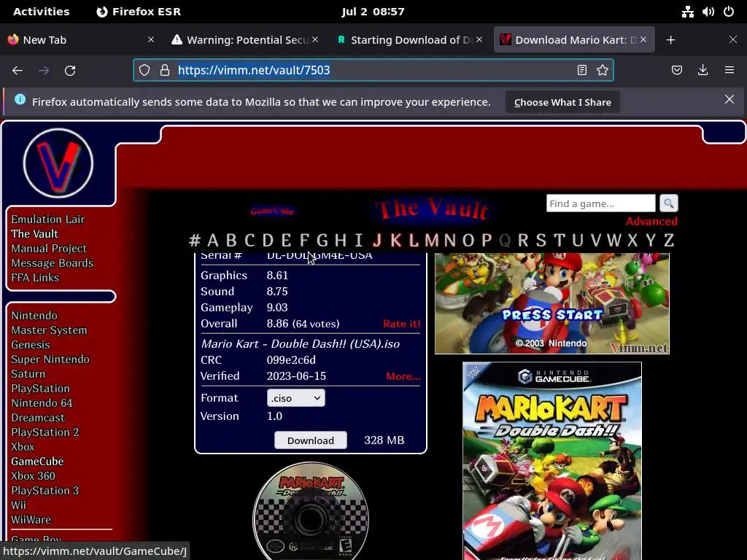Click Choose What I Share button
Image resolution: width=747 pixels, height=560 pixels.
click(x=562, y=102)
